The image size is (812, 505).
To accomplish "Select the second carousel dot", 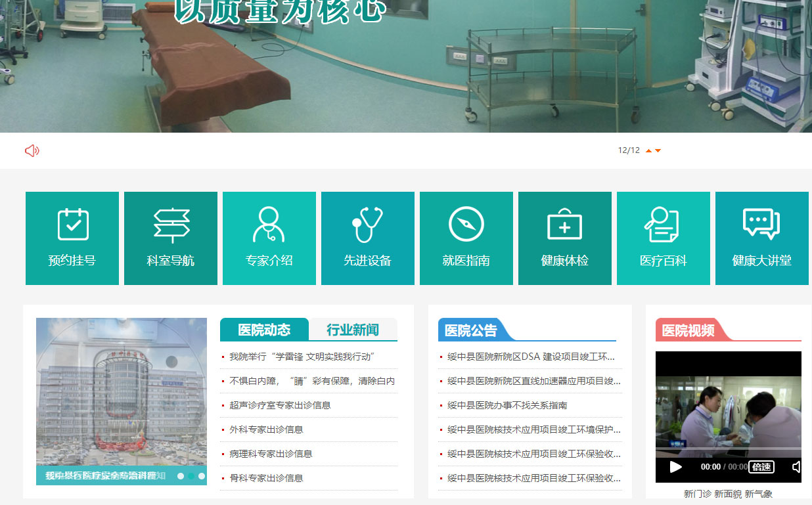I will pos(191,476).
